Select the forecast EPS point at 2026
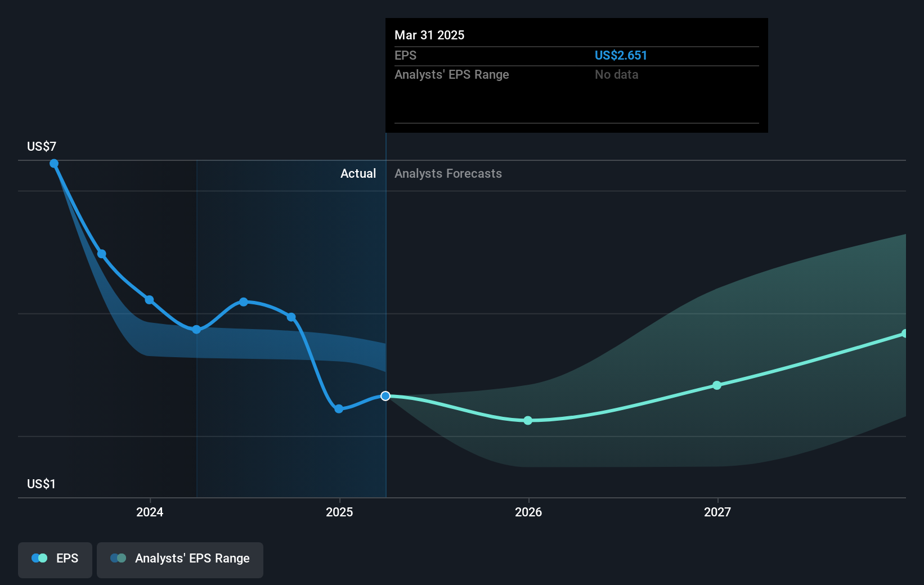The image size is (924, 585). (x=528, y=421)
